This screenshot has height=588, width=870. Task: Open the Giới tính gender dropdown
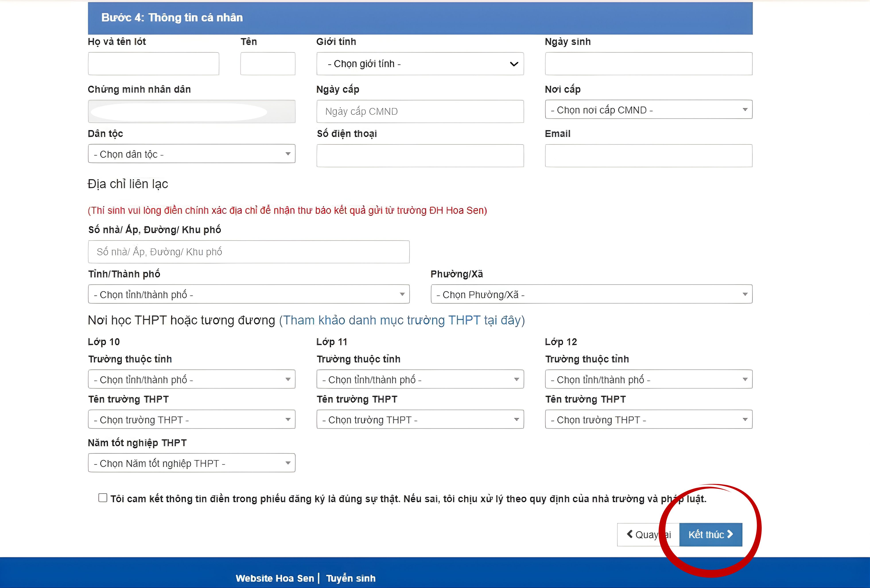(420, 64)
